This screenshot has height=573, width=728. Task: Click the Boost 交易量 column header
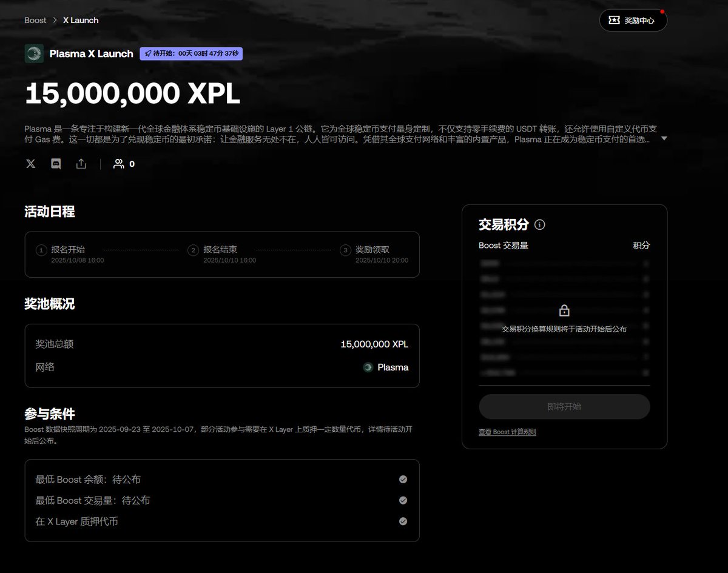504,246
